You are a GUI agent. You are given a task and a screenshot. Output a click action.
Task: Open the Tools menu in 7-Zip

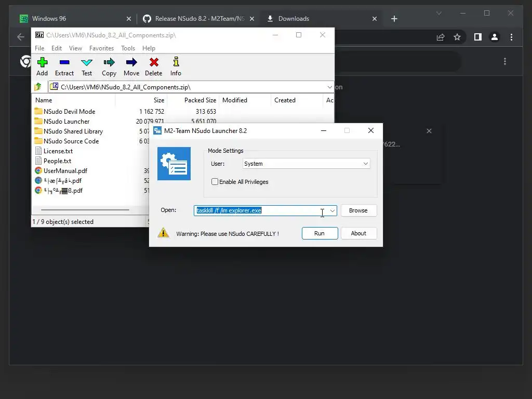point(128,48)
